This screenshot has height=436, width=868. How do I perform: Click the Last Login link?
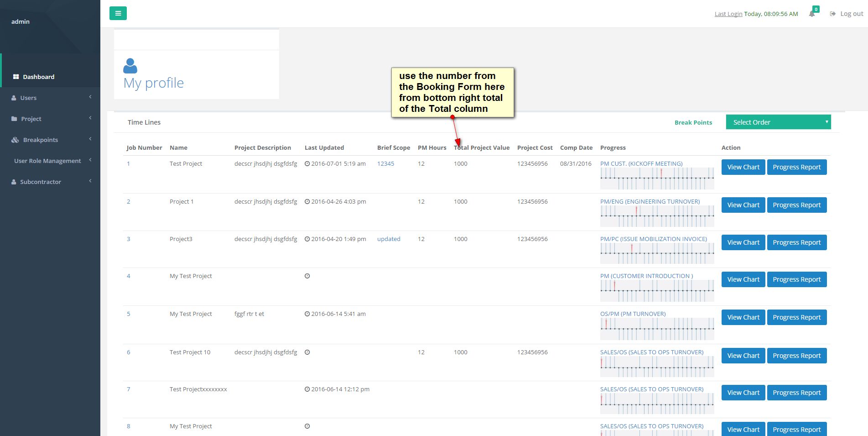(x=728, y=14)
